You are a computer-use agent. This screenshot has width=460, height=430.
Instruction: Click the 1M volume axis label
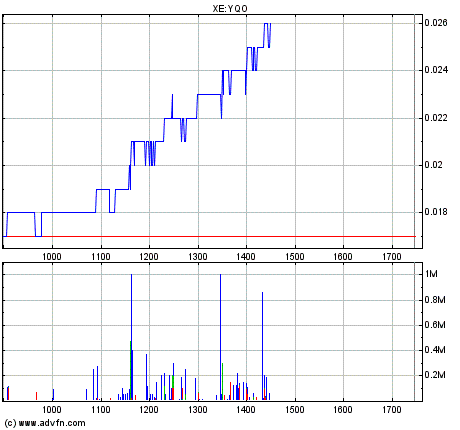(431, 274)
